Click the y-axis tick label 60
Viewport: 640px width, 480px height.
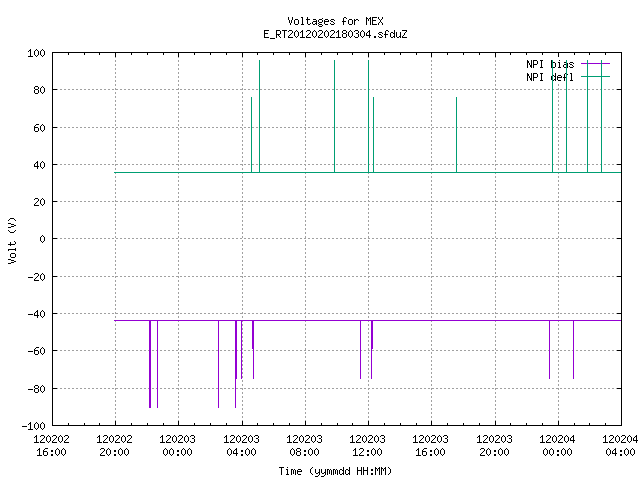pos(39,128)
